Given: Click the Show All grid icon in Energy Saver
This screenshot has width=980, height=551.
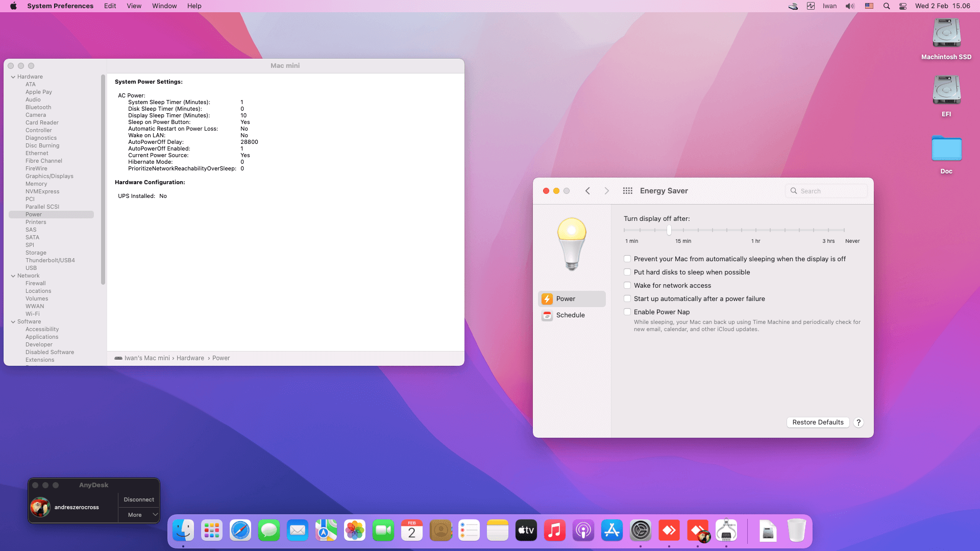Looking at the screenshot, I should (x=628, y=191).
